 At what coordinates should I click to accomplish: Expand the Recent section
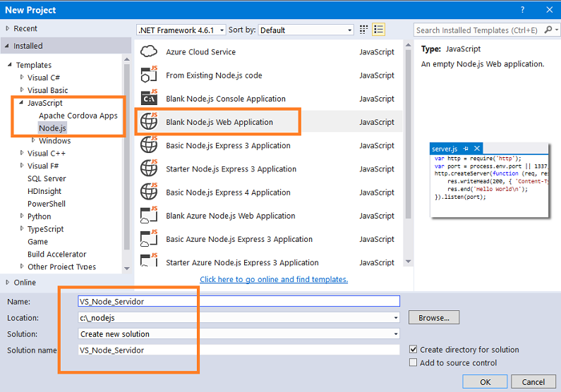7,28
